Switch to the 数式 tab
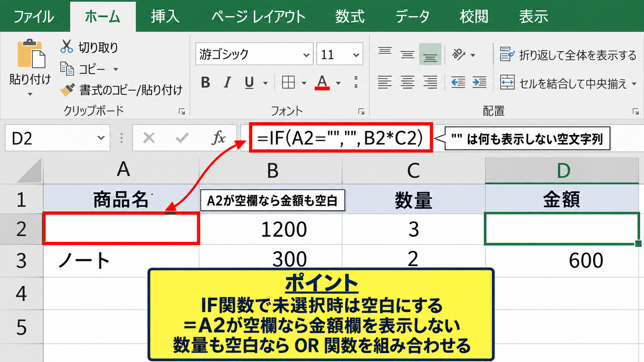Viewport: 644px width, 362px height. 350,17
